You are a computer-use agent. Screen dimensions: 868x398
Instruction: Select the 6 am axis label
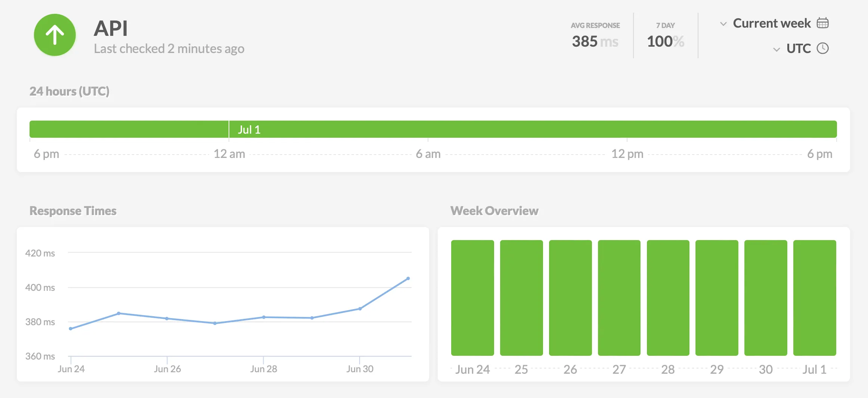coord(428,153)
